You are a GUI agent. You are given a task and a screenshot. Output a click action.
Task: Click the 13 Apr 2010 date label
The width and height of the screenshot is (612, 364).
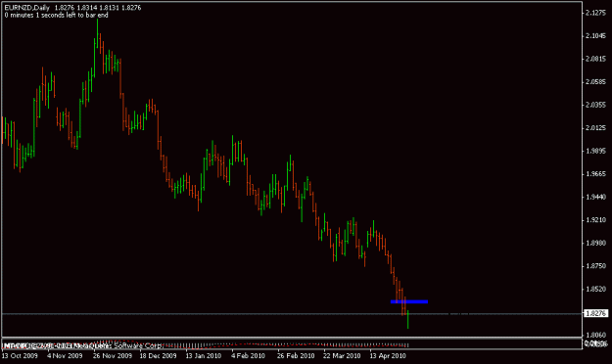click(388, 356)
